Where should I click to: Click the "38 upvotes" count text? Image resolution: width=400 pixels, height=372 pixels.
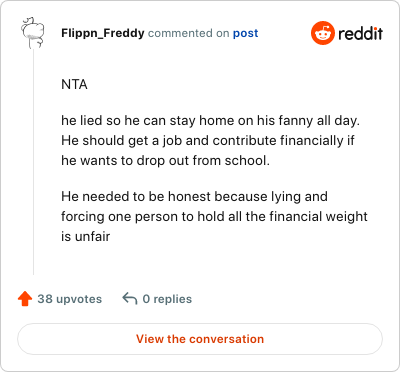click(x=70, y=299)
